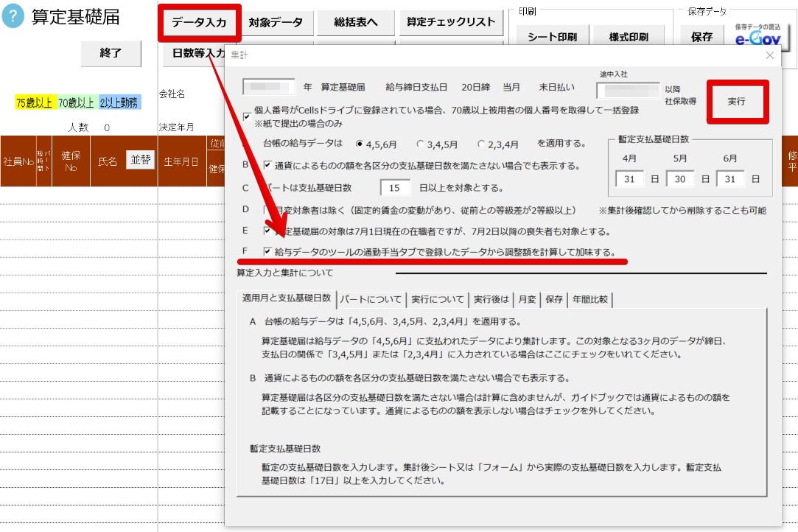The height and width of the screenshot is (532, 798).
Task: Select the 4,5,6月 radio option
Action: (360, 144)
